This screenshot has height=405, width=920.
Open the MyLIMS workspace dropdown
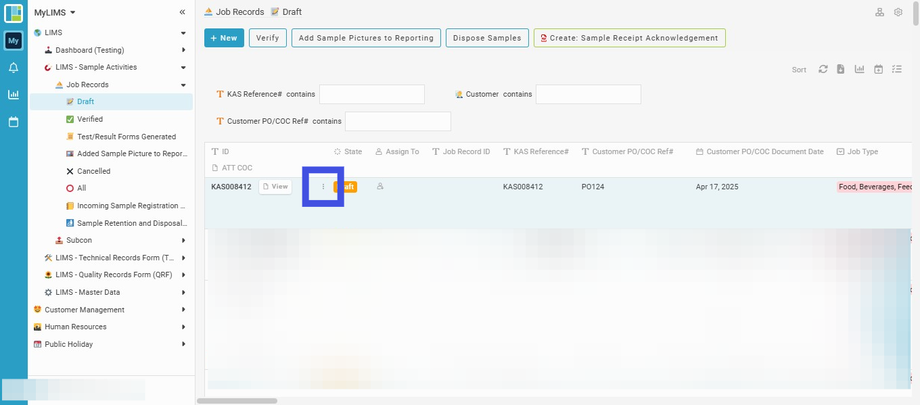point(55,12)
